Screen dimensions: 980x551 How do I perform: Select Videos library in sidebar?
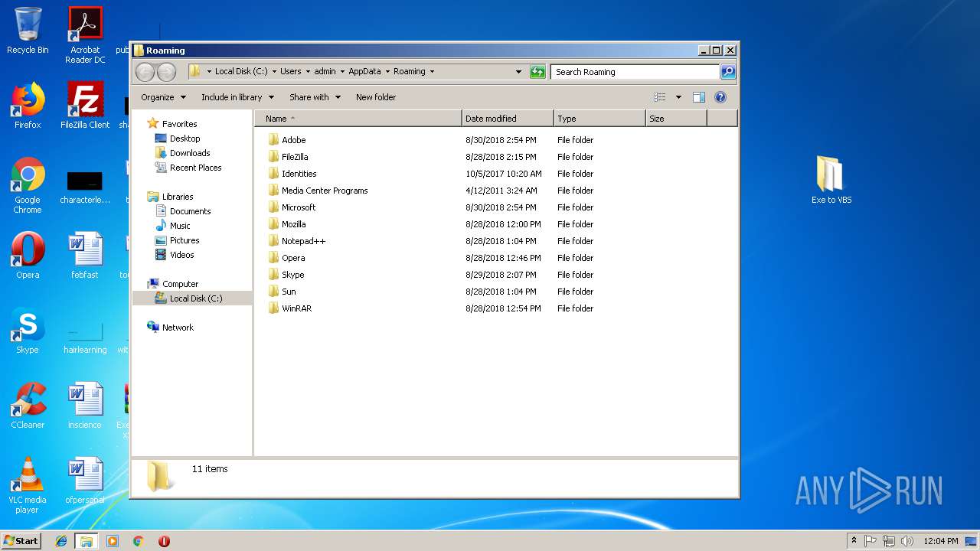click(x=181, y=255)
